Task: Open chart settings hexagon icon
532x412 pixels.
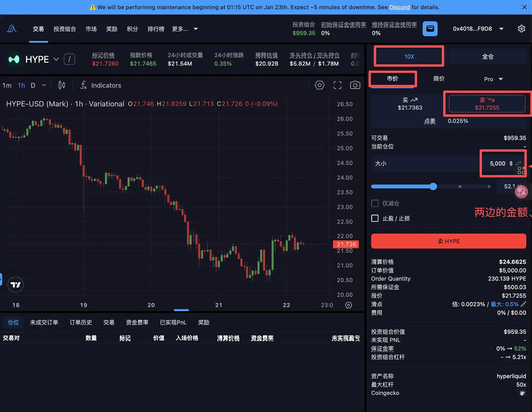Action: click(x=319, y=85)
